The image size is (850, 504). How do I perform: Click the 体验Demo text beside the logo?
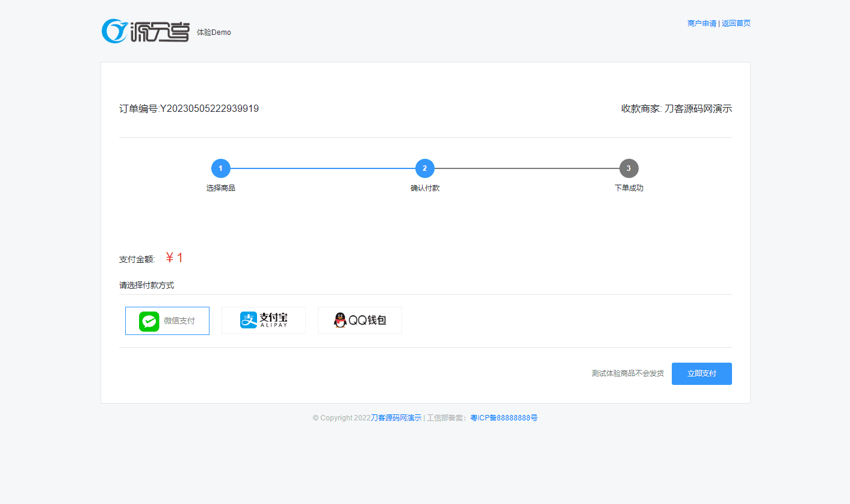214,32
